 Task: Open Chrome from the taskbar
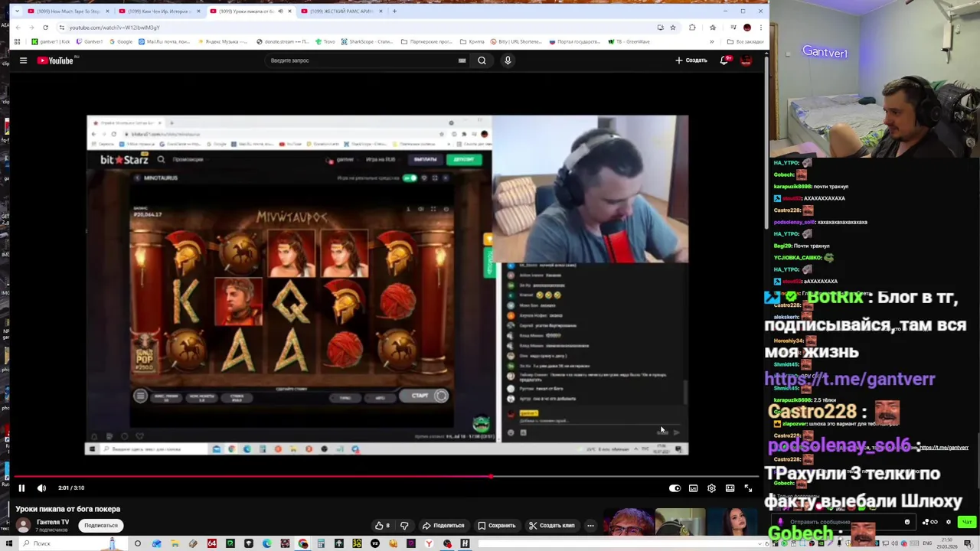click(303, 544)
